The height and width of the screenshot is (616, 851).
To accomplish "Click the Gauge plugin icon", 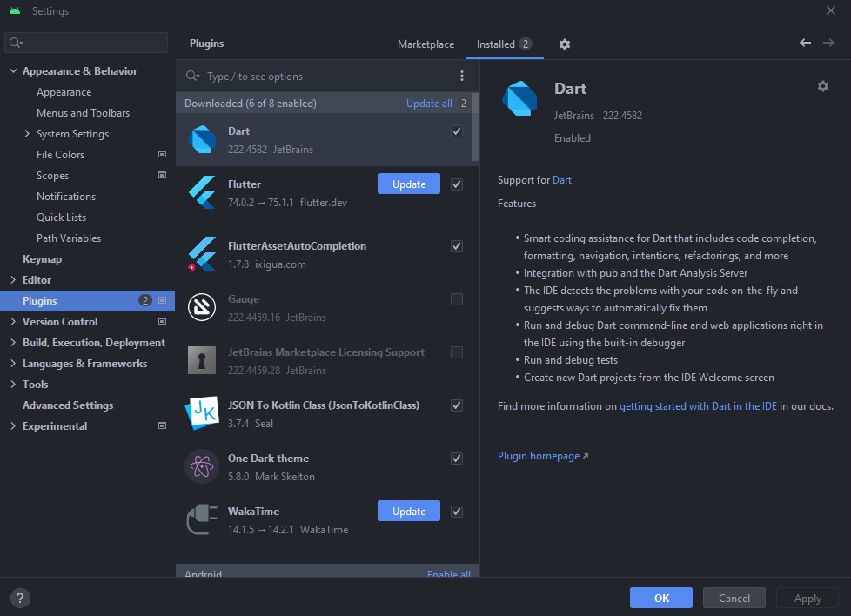I will 202,307.
